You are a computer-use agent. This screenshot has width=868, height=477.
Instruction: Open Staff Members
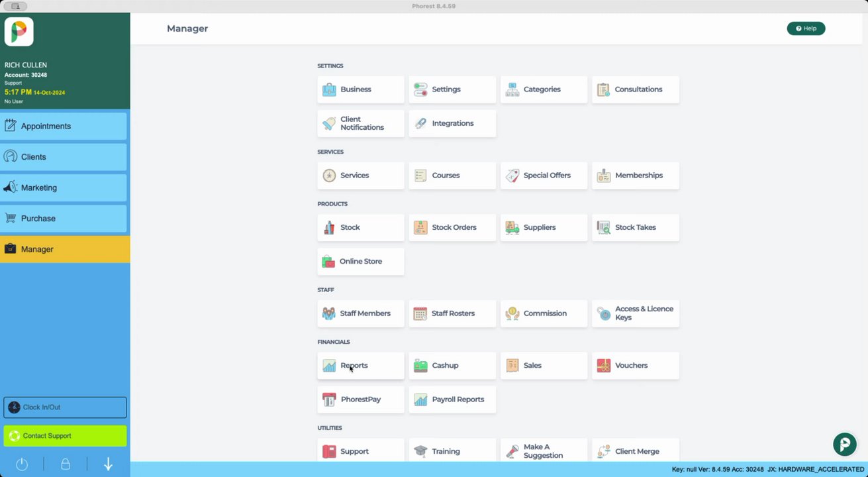[361, 313]
